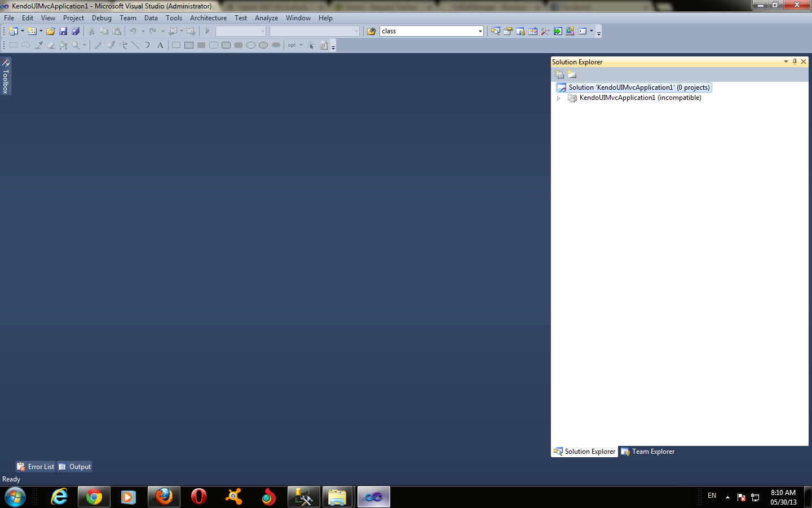Open the Toolbox hammer-and-wrench toolbar icon
Screen dimensions: 812x508
tap(545, 31)
